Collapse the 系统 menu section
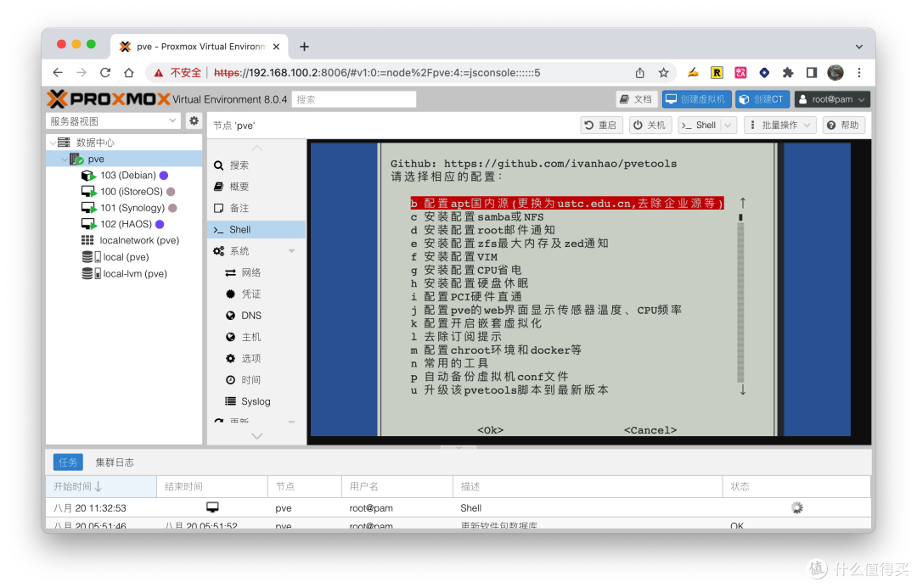This screenshot has height=588, width=917. click(x=291, y=251)
